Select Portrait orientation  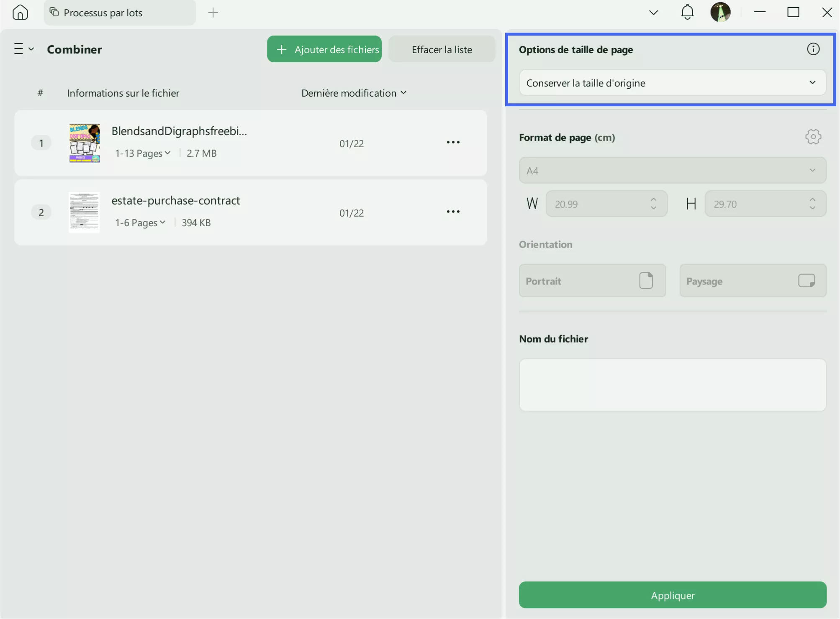tap(592, 281)
